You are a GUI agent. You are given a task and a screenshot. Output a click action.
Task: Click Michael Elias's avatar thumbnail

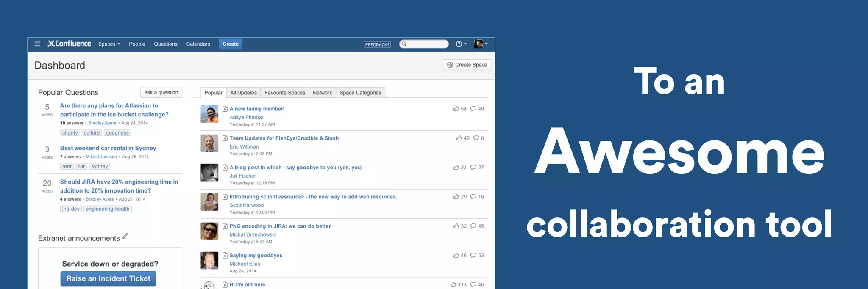pos(209,260)
